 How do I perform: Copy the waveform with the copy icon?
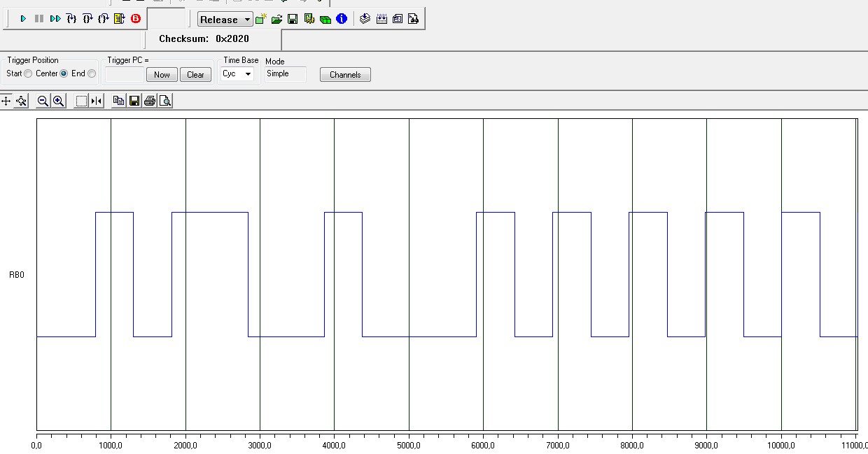[x=118, y=101]
